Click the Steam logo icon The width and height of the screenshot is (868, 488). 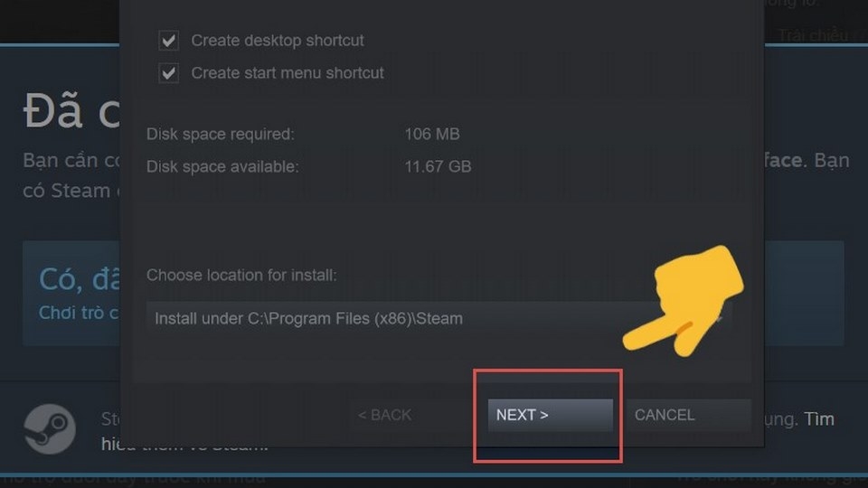(50, 428)
